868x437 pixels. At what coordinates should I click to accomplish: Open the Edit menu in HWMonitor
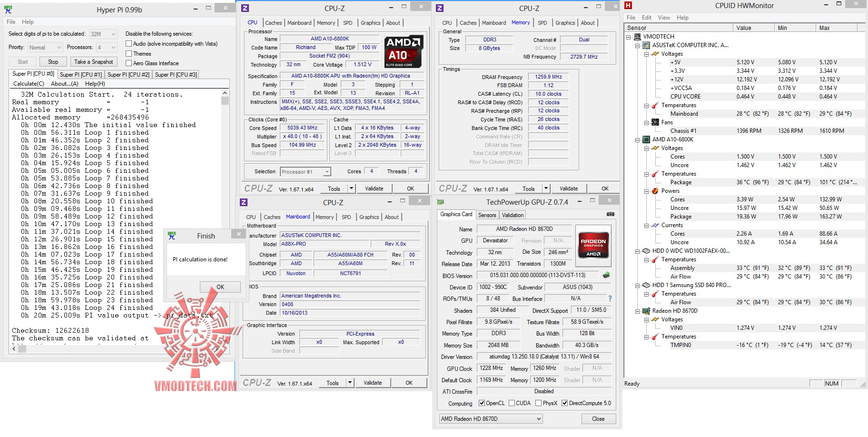click(646, 18)
